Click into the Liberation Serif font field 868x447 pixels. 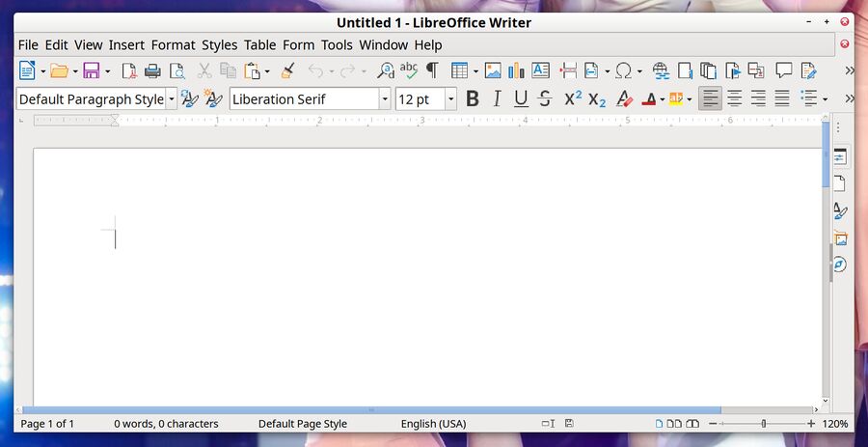[x=305, y=99]
